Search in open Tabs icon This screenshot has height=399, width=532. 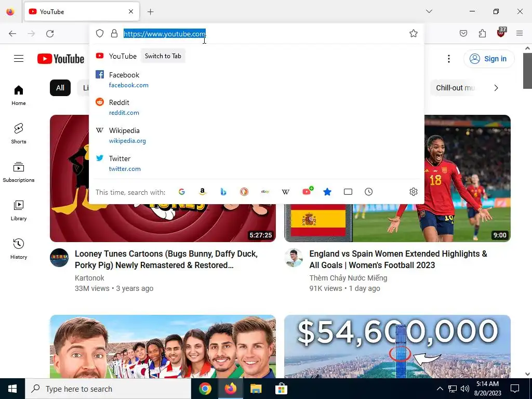(348, 192)
